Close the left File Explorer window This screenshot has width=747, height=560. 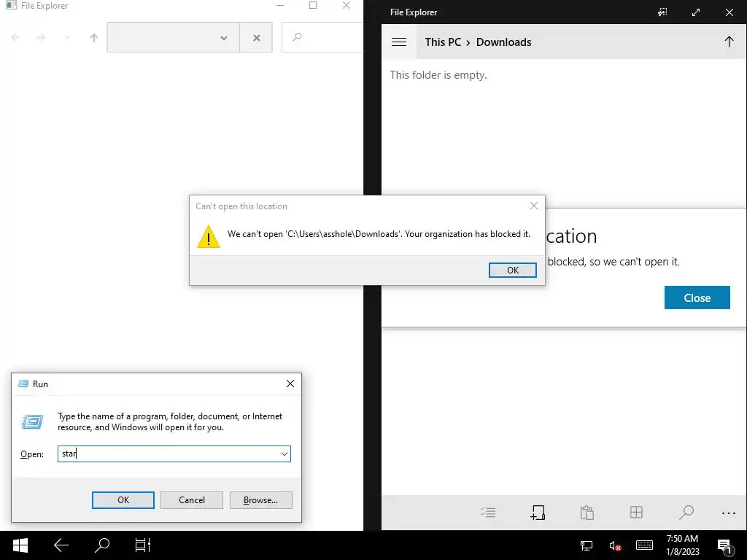pyautogui.click(x=347, y=5)
